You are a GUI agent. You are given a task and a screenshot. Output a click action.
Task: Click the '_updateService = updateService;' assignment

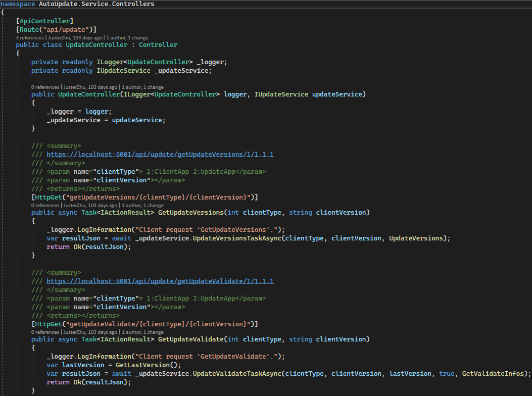(x=106, y=120)
